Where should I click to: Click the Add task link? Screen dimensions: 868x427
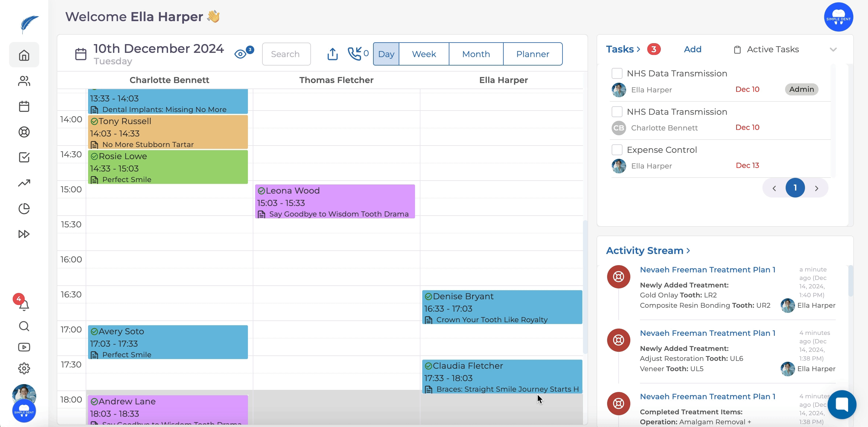tap(692, 50)
